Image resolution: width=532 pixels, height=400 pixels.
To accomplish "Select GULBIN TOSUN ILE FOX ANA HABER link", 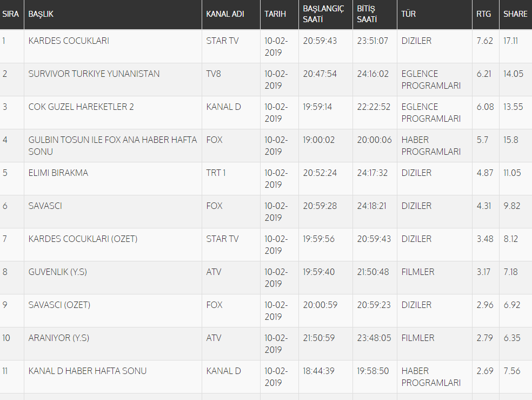I will 112,140.
